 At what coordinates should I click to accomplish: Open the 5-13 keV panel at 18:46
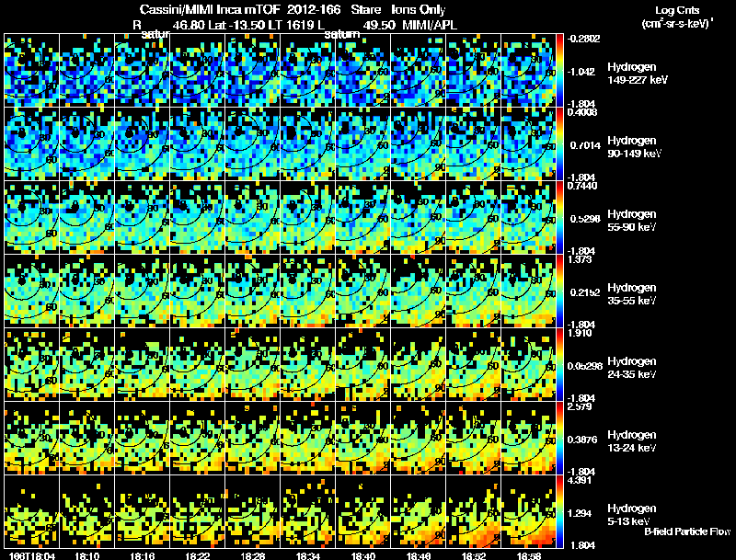tap(419, 512)
